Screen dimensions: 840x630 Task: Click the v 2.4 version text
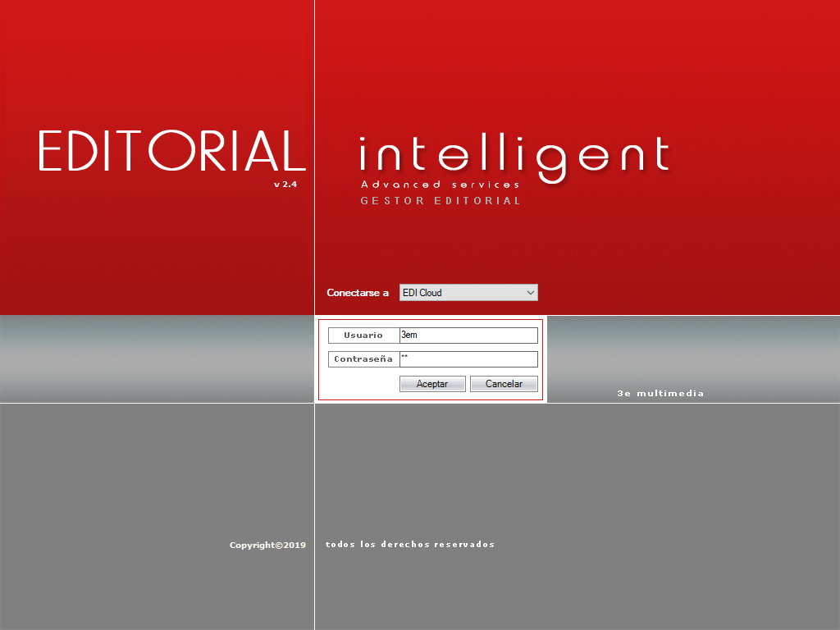coord(285,185)
